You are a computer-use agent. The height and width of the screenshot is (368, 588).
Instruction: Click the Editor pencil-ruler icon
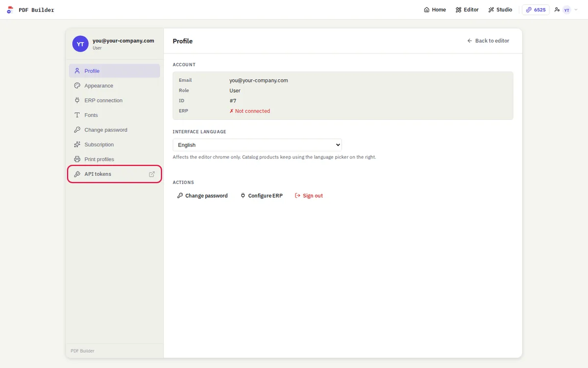[459, 10]
